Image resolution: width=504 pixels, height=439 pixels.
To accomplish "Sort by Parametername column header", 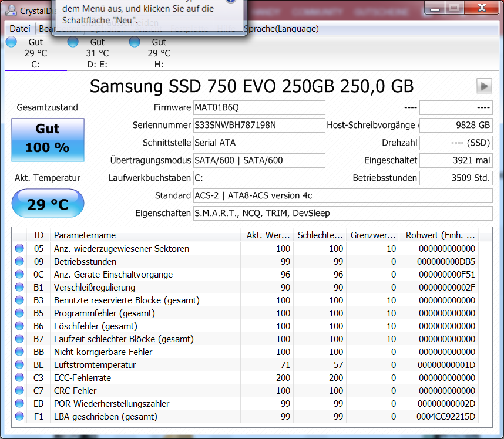I will 145,235.
